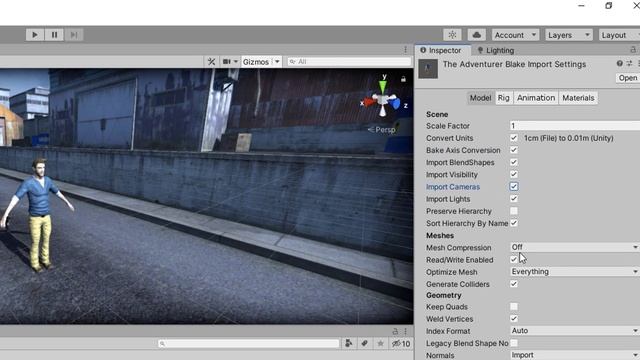Click the Adventurer Blake asset thumbnail icon
The height and width of the screenshot is (360, 640).
[428, 69]
